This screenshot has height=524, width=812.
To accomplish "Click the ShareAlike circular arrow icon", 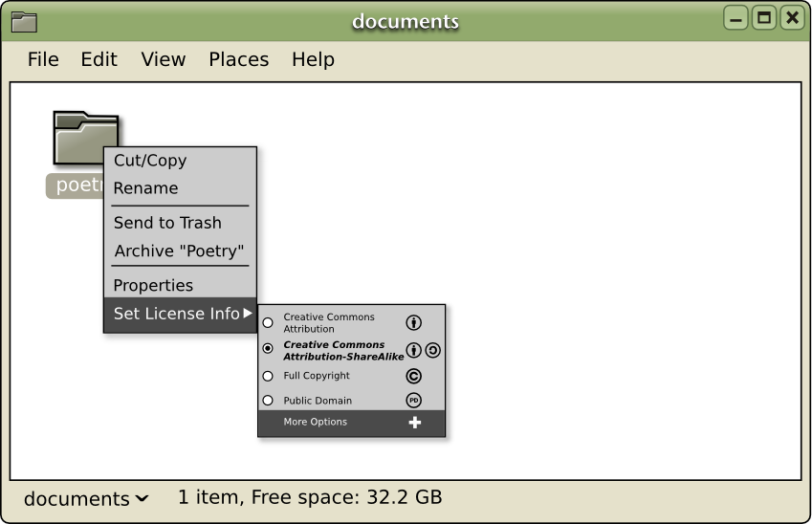I will (x=433, y=351).
